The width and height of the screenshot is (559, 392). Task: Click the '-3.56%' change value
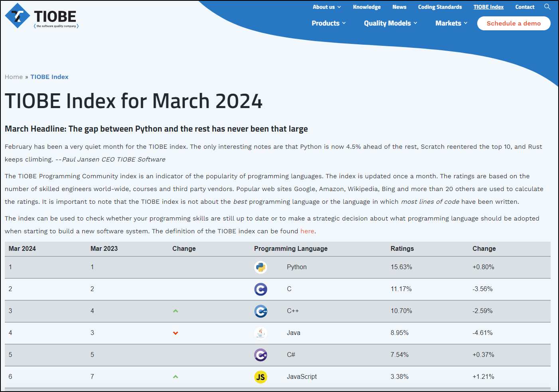(482, 289)
